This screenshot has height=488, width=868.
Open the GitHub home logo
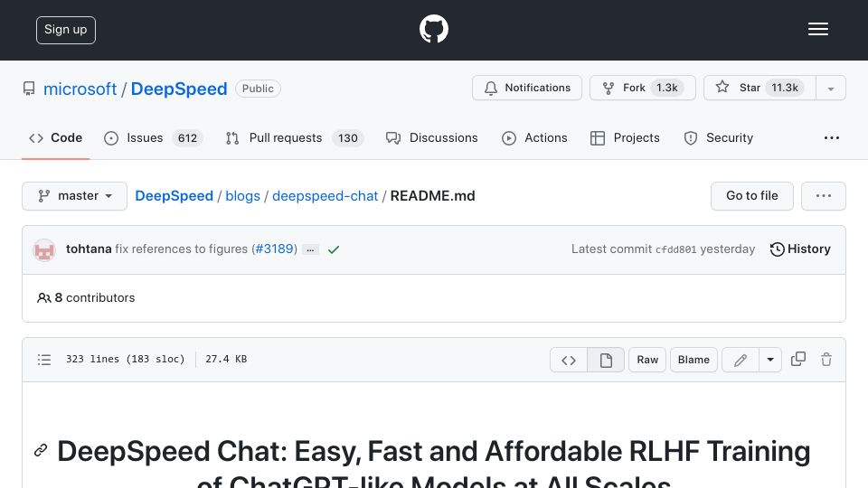tap(433, 29)
